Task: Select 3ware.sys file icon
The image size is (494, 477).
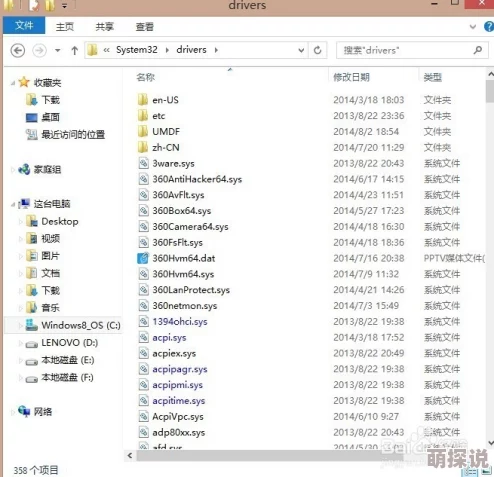Action: [x=143, y=163]
